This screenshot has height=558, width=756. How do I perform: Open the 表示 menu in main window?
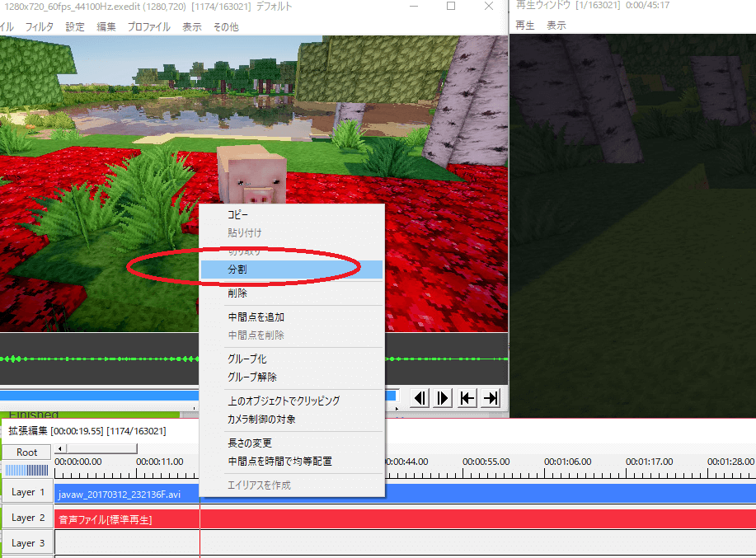coord(192,27)
